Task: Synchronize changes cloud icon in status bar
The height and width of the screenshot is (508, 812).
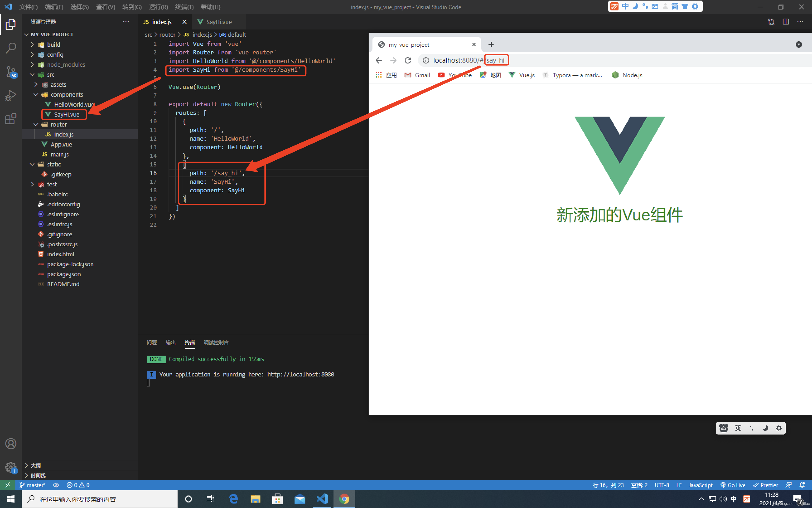Action: click(x=56, y=485)
